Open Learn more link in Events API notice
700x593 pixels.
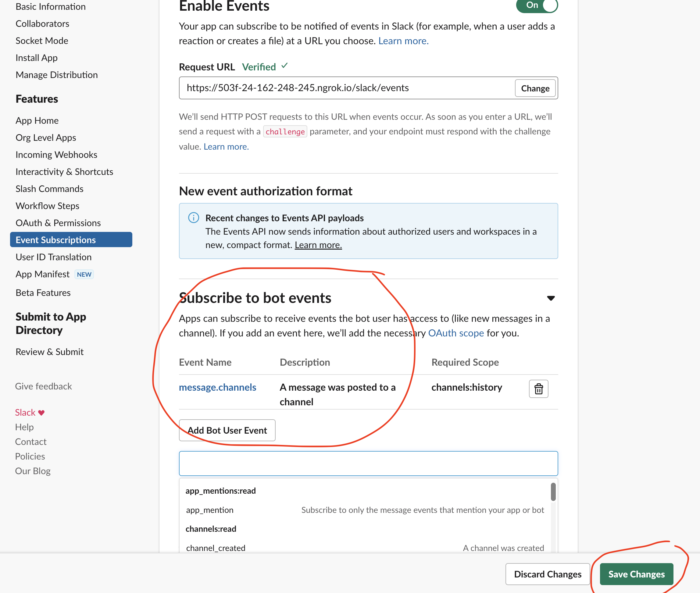pyautogui.click(x=318, y=245)
